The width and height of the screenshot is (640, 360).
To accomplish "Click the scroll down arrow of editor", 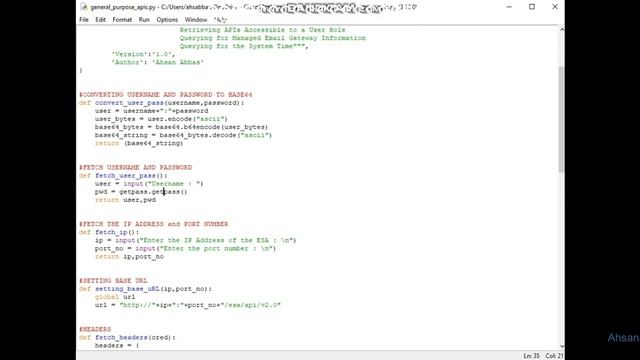I will point(562,346).
